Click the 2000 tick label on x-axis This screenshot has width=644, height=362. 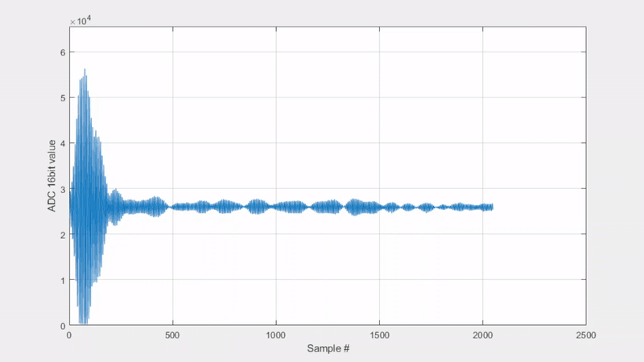click(x=482, y=335)
